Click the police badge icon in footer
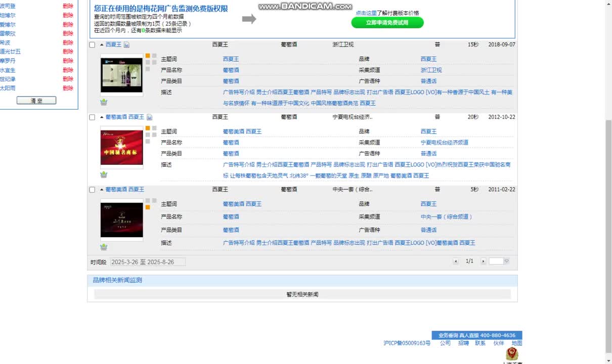Screen dimensions: 612x364 512,353
